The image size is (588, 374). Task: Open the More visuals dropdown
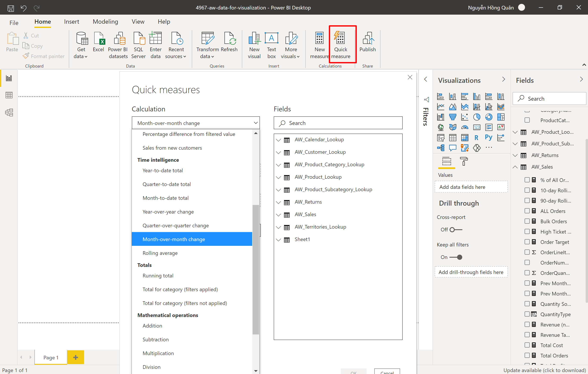coord(290,45)
